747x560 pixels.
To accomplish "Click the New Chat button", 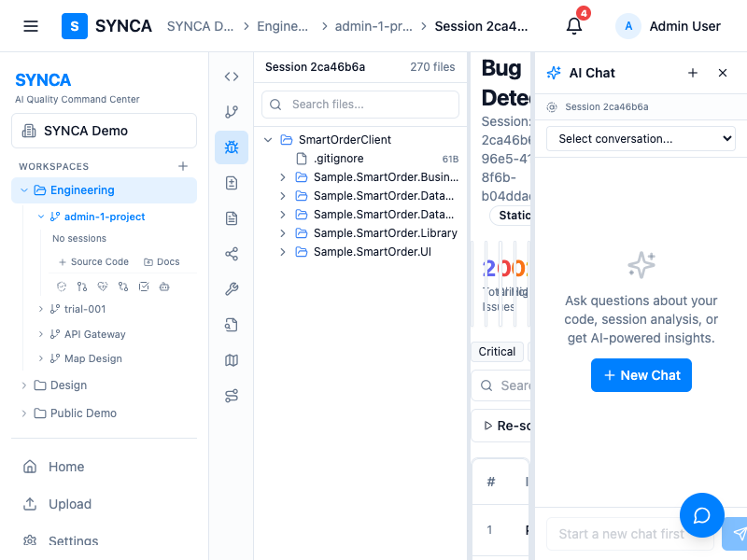I will click(641, 375).
